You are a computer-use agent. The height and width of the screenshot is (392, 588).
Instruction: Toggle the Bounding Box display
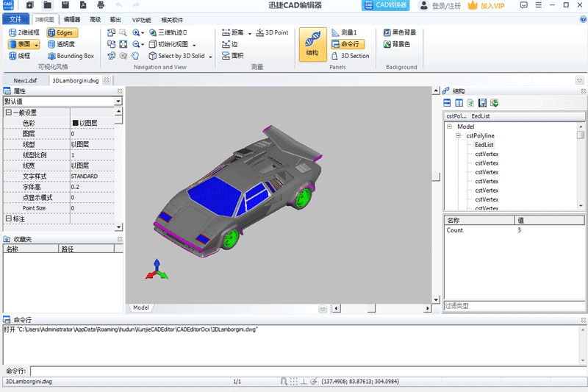pos(71,56)
